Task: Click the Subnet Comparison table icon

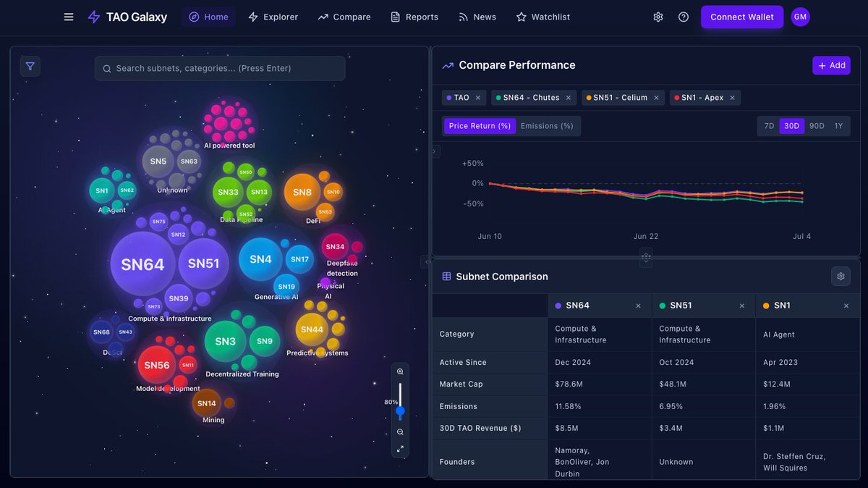Action: tap(447, 277)
